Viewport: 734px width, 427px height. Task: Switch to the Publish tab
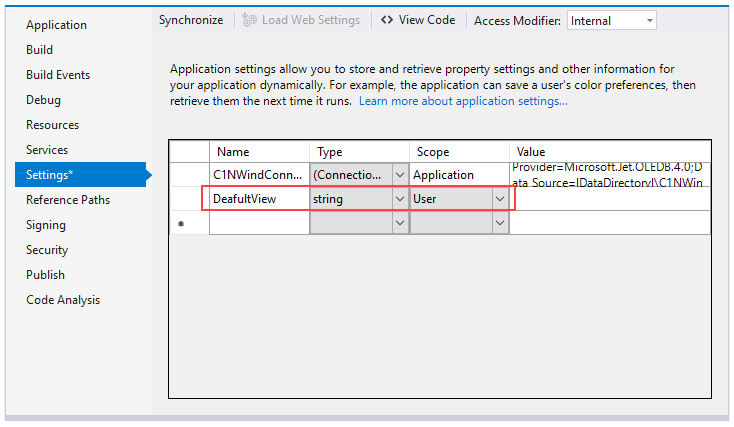45,275
